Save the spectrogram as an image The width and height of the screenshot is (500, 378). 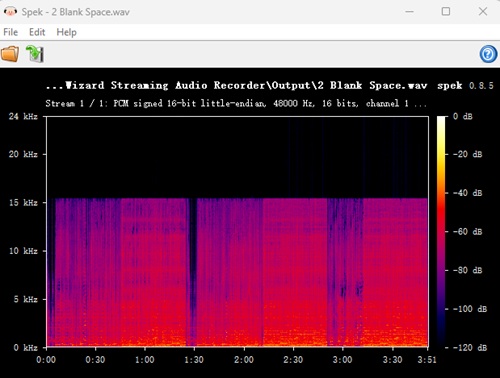pos(35,54)
